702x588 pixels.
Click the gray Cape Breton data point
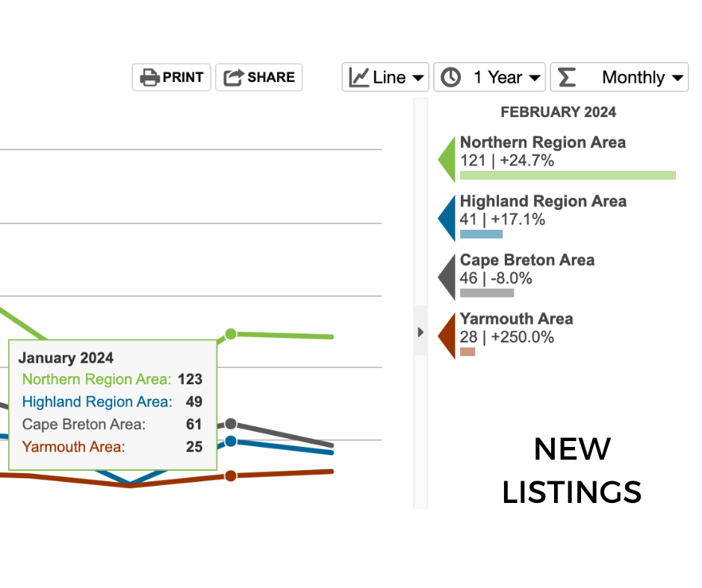[x=231, y=423]
